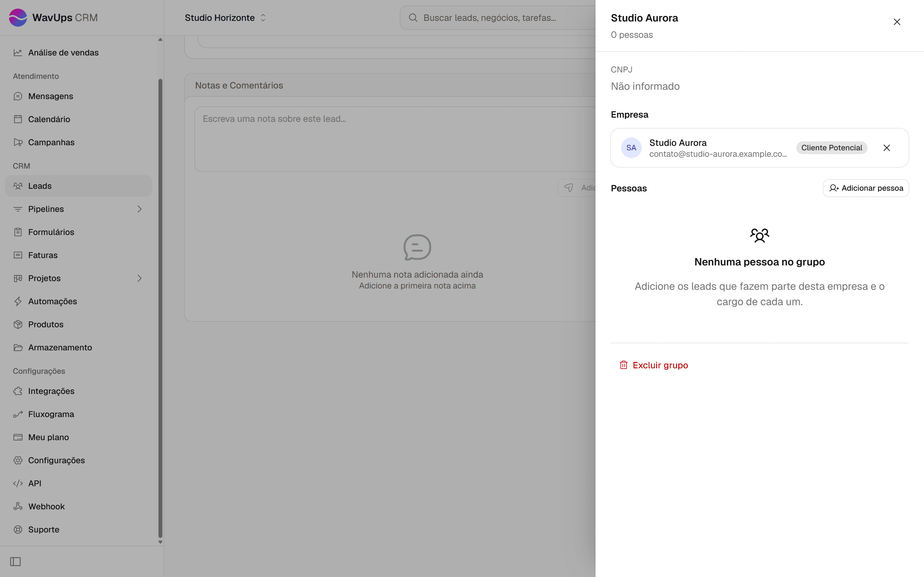Collapse the sidebar with panel toggle icon
924x577 pixels.
point(15,562)
